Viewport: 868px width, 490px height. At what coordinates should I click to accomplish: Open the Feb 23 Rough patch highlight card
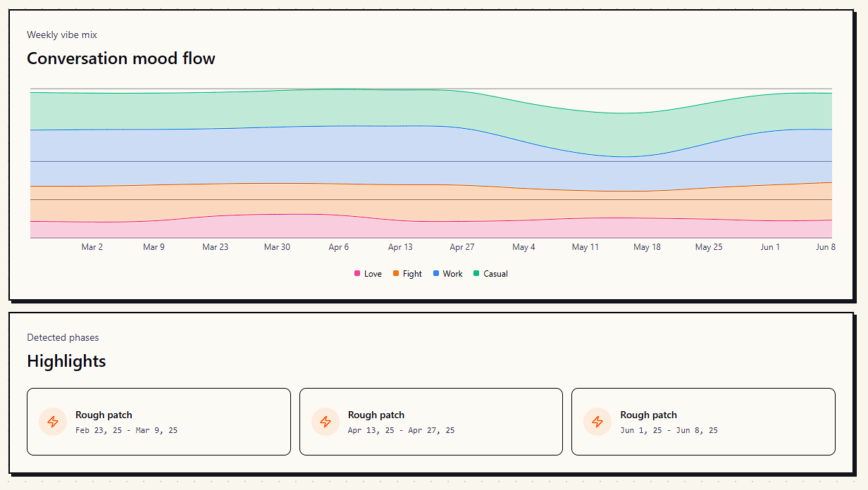click(159, 421)
